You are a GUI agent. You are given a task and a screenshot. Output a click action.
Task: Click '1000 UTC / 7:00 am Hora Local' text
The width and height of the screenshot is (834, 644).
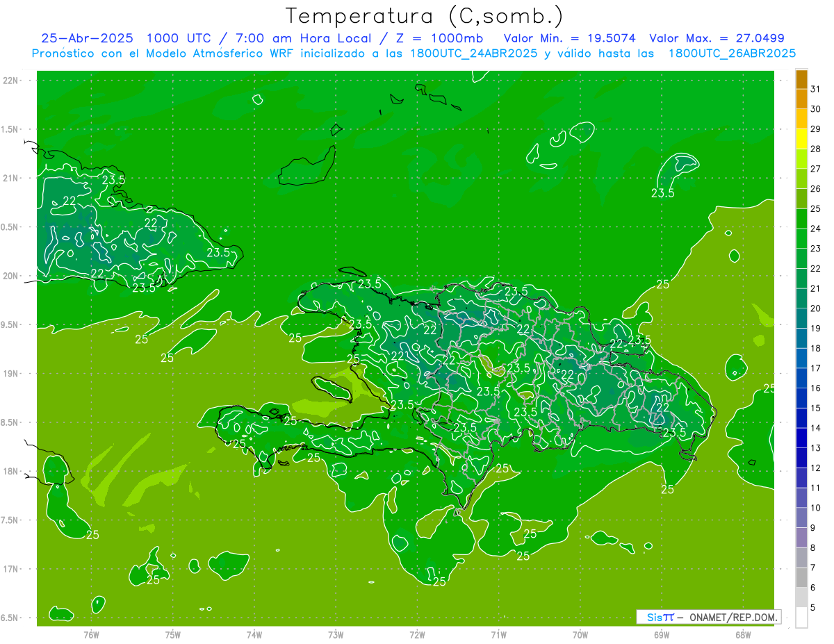pyautogui.click(x=263, y=38)
